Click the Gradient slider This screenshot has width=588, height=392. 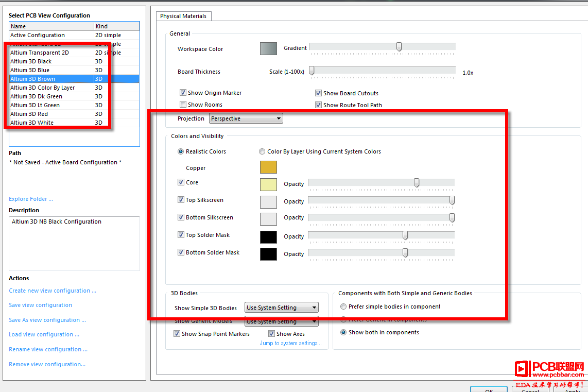coord(383,47)
